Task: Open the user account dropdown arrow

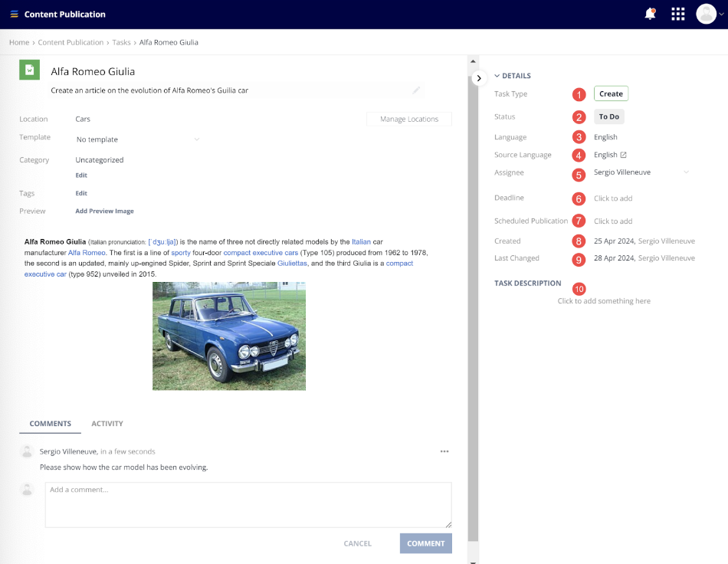Action: [x=722, y=14]
